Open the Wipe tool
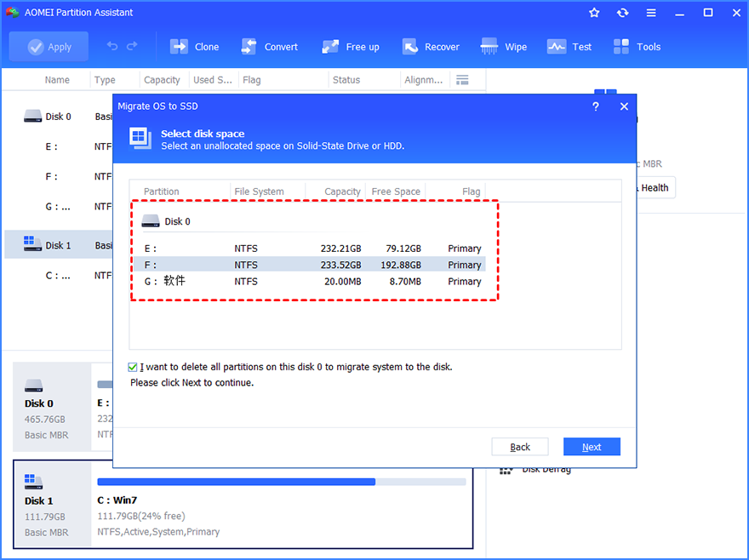This screenshot has width=749, height=560. pyautogui.click(x=504, y=47)
